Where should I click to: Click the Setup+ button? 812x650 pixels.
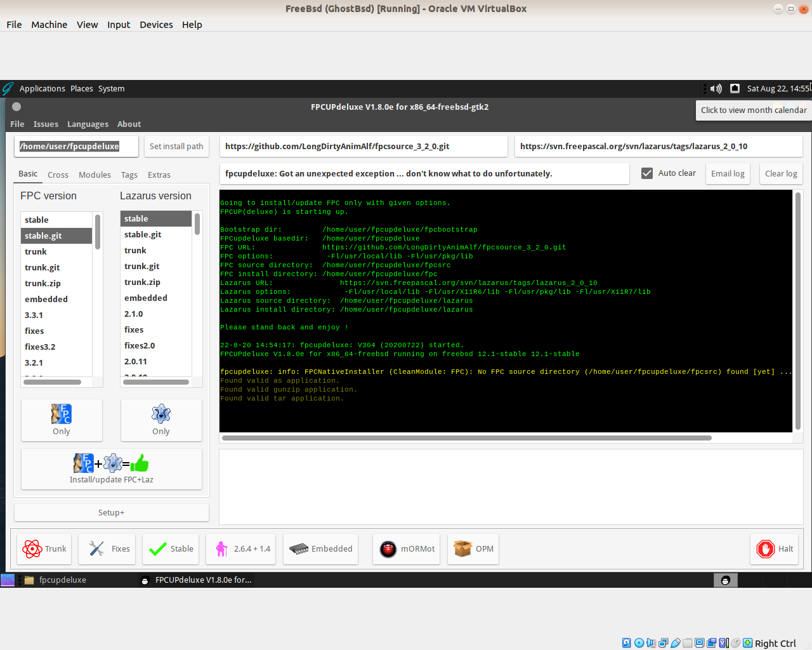click(112, 513)
